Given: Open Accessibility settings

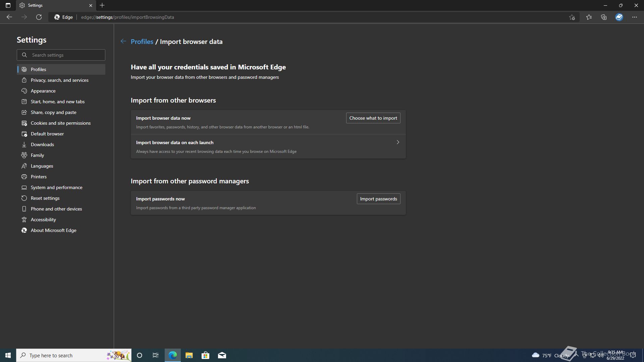Looking at the screenshot, I should pos(61,220).
